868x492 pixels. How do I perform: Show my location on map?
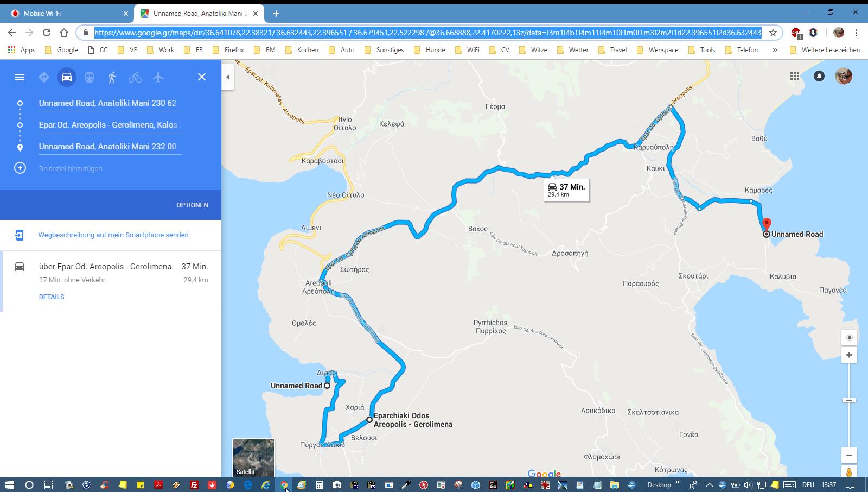[x=850, y=338]
